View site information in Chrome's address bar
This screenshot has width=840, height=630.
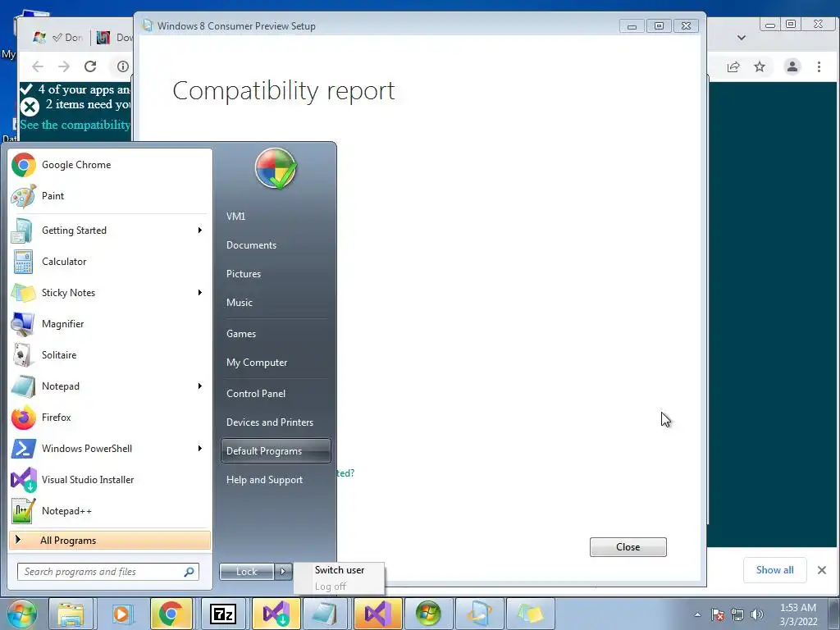(x=123, y=66)
